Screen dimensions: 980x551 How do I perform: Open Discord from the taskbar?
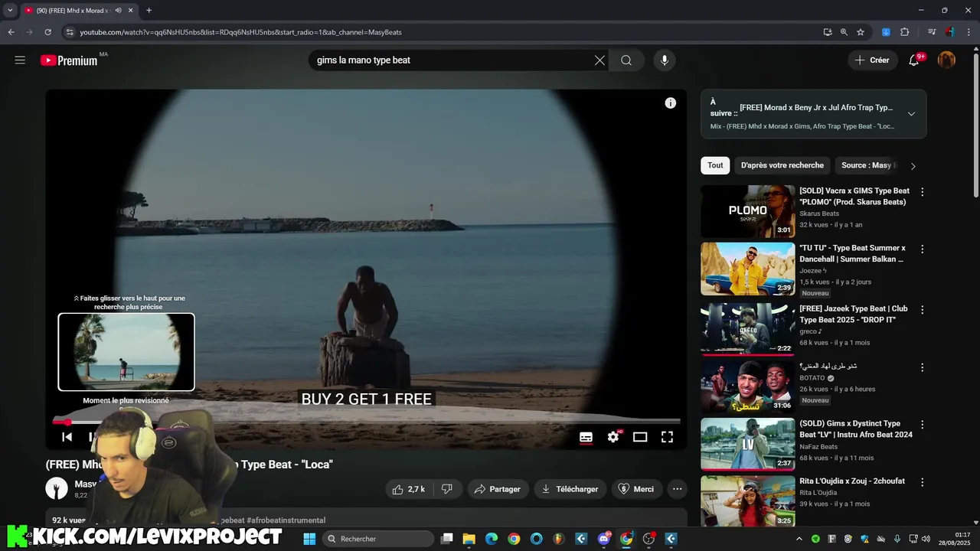click(604, 539)
